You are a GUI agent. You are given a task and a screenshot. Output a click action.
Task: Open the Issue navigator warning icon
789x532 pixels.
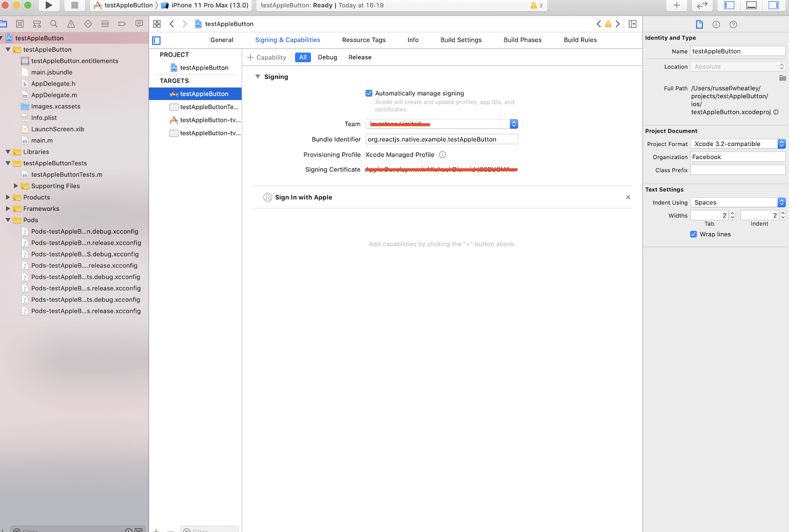[x=71, y=24]
